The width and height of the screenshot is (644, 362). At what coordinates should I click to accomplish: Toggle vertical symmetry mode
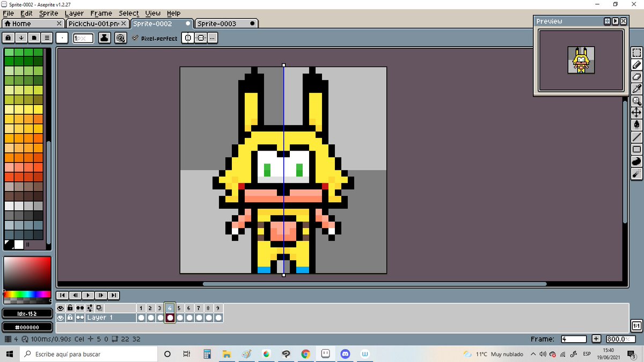(201, 38)
